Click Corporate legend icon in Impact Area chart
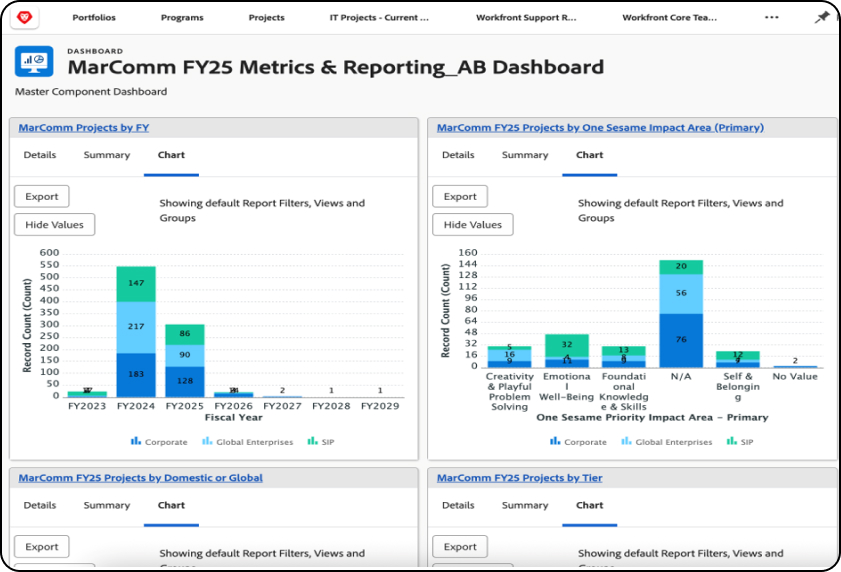 point(555,441)
